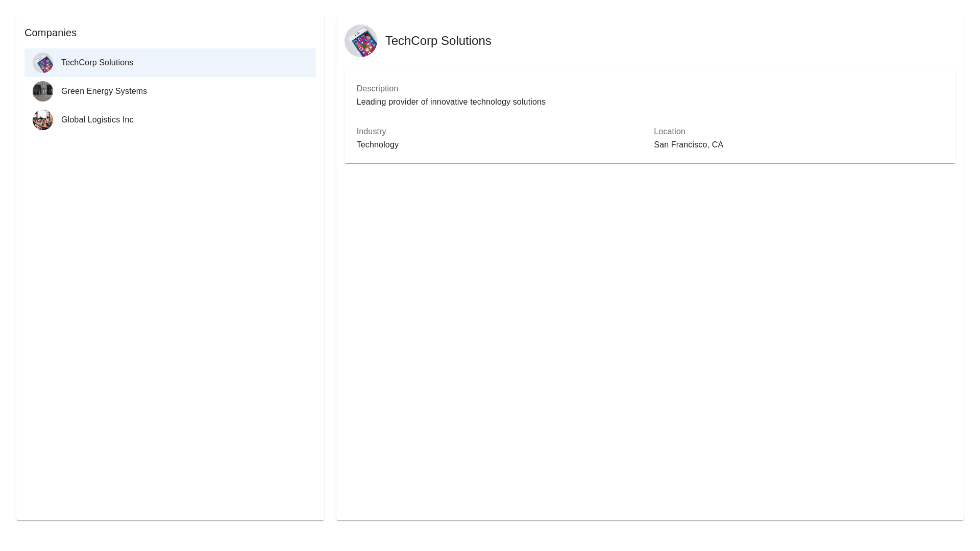Click the large TechCorp avatar in the detail header

tap(361, 41)
